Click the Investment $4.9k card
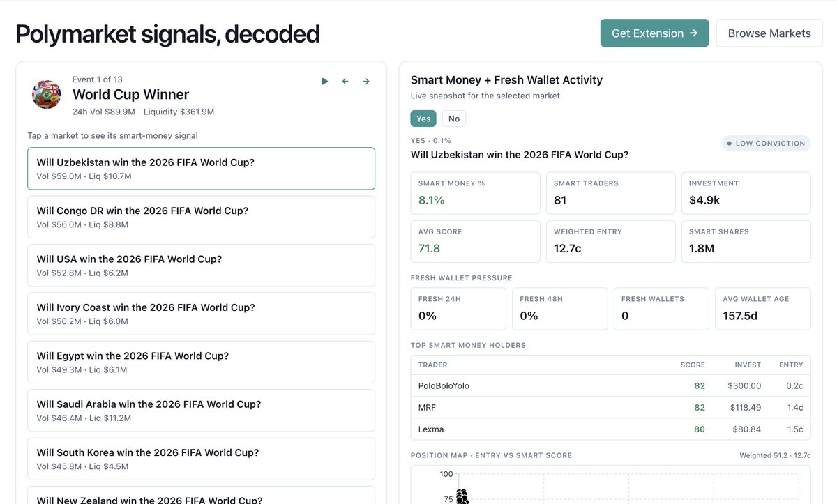The width and height of the screenshot is (837, 504). (x=746, y=193)
